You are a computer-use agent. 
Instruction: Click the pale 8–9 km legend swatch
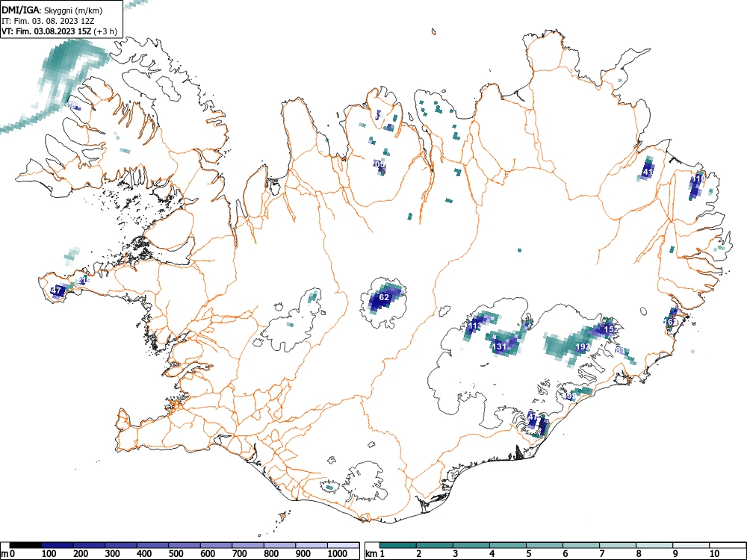pyautogui.click(x=654, y=545)
